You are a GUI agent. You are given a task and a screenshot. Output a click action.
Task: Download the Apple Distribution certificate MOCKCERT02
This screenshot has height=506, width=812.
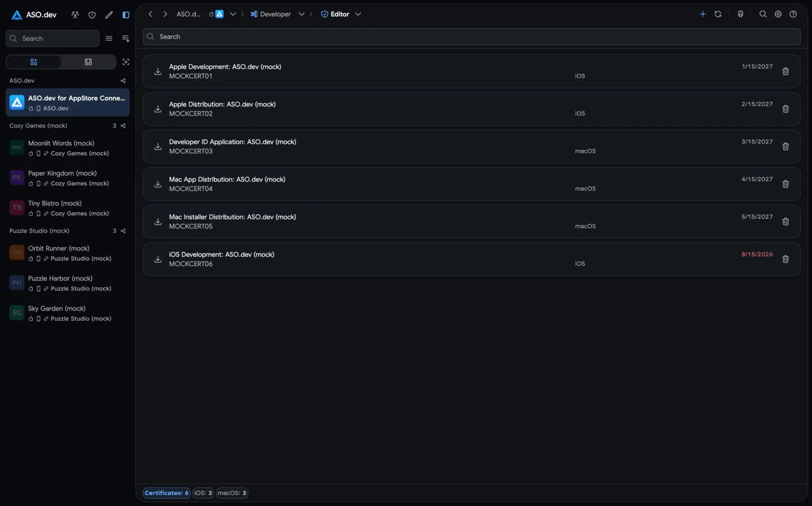click(158, 109)
